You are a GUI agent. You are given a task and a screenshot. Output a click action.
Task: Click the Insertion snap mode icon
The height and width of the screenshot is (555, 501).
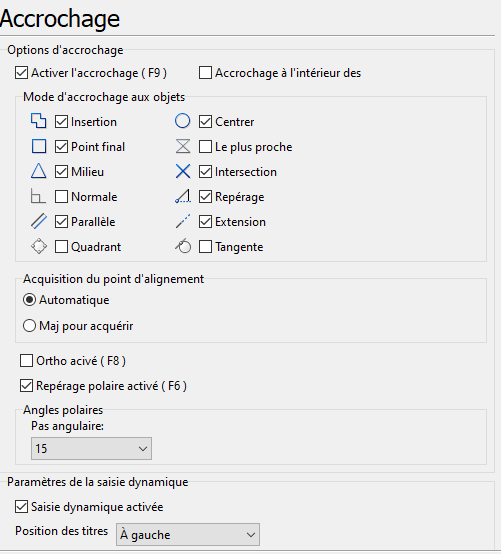(x=38, y=121)
